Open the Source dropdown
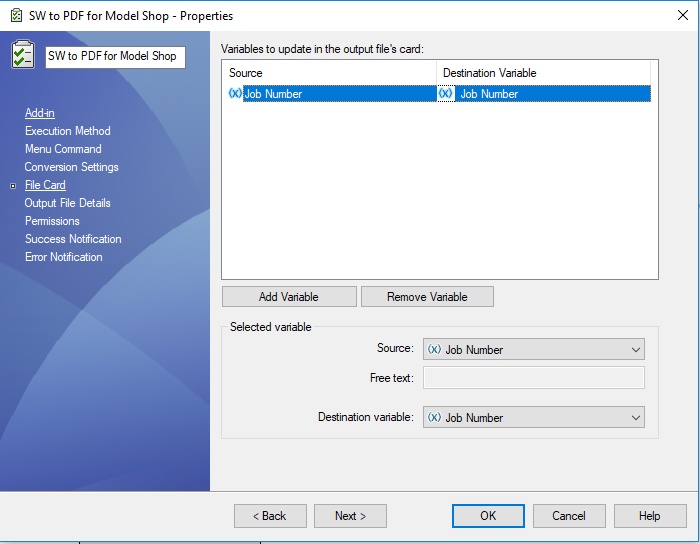700x544 pixels. tap(534, 349)
